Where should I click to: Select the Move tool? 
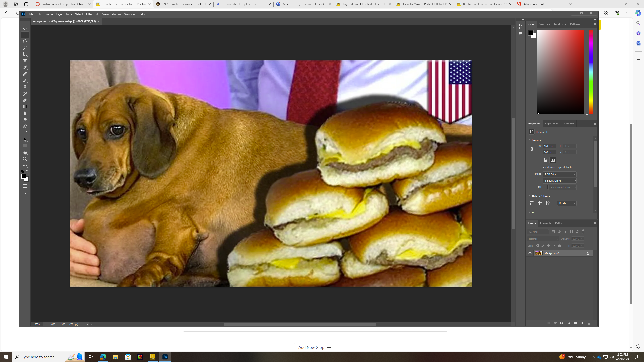(x=25, y=28)
